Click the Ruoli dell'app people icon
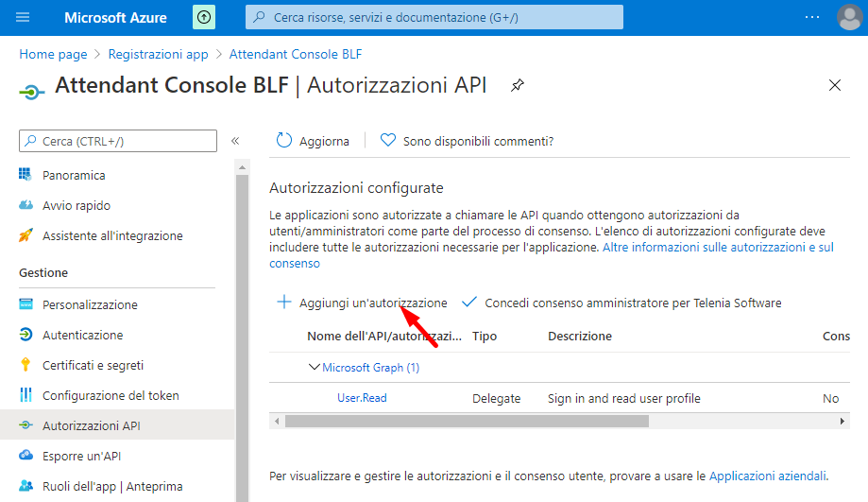This screenshot has width=868, height=502. 26,486
